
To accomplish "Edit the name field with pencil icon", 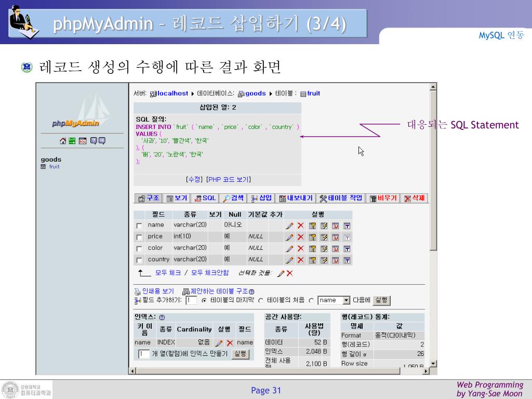I will click(289, 225).
